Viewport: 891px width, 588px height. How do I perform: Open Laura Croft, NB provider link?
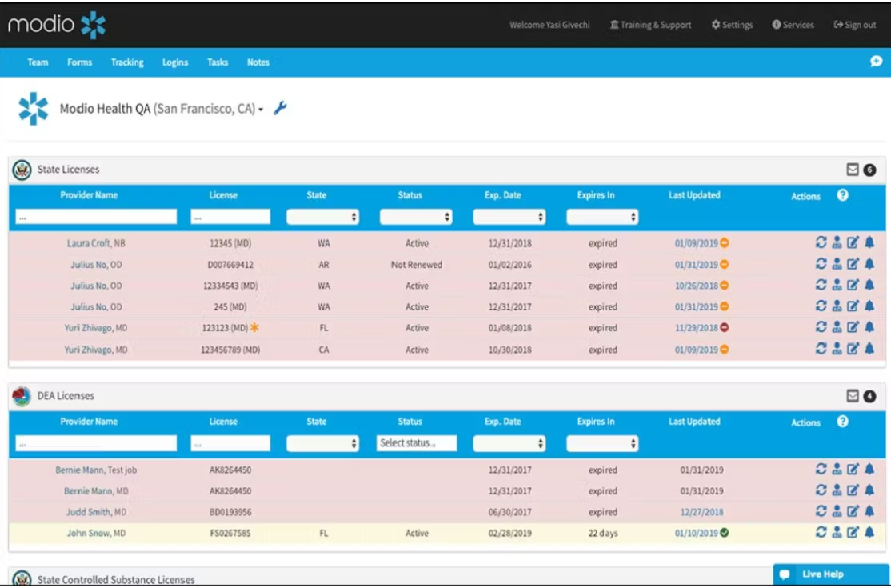(x=96, y=243)
